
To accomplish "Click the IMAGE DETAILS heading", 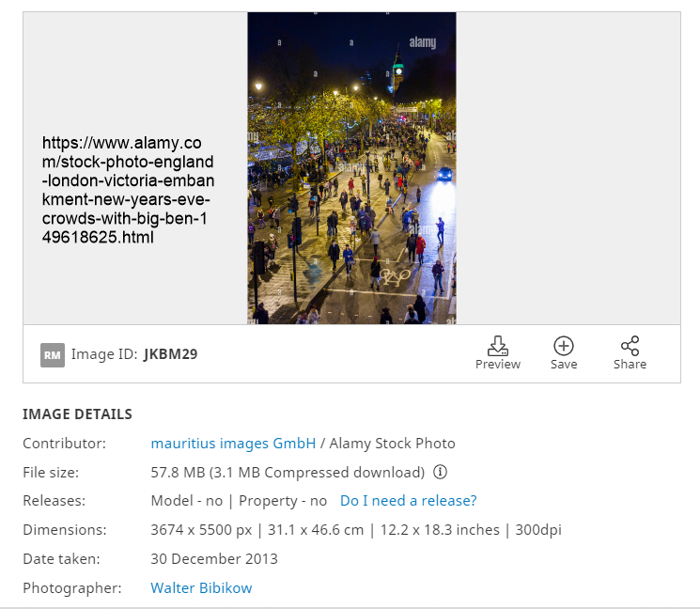I will click(77, 414).
